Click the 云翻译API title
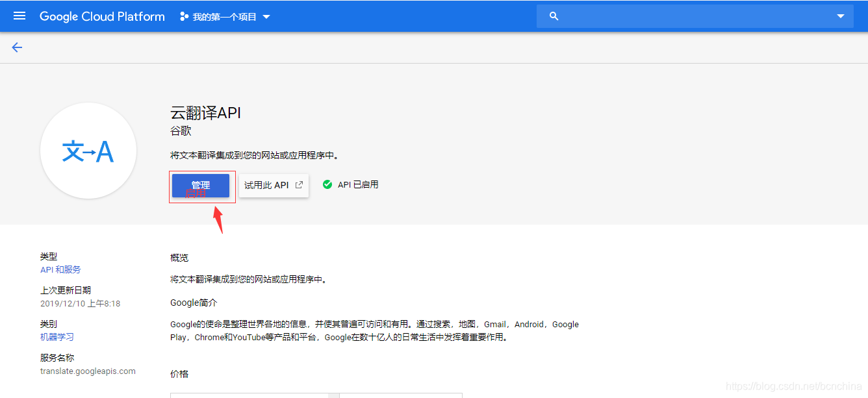This screenshot has width=868, height=398. [x=205, y=113]
